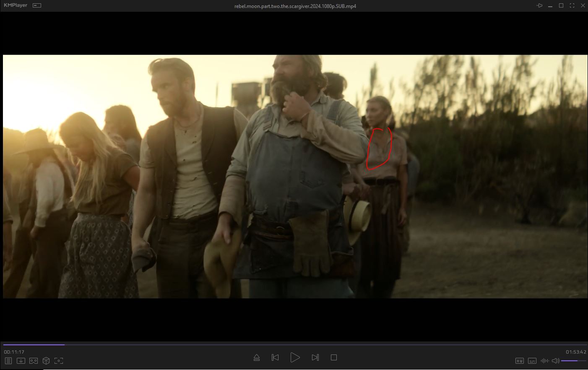This screenshot has height=370, width=588.
Task: Open the audio equalizer waveform icon
Action: click(545, 361)
